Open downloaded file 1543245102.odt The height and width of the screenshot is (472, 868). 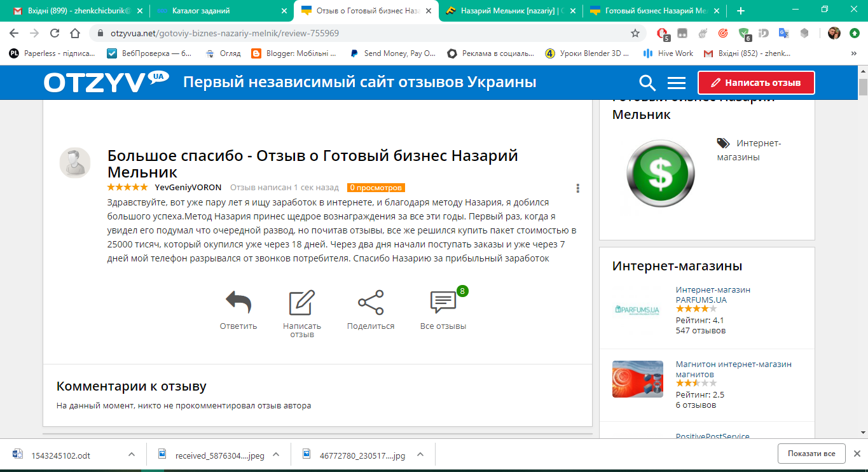tap(61, 455)
